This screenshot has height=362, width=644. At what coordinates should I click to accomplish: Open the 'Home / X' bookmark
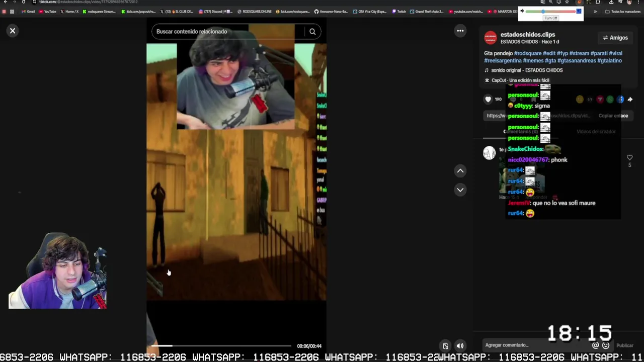(x=69, y=12)
